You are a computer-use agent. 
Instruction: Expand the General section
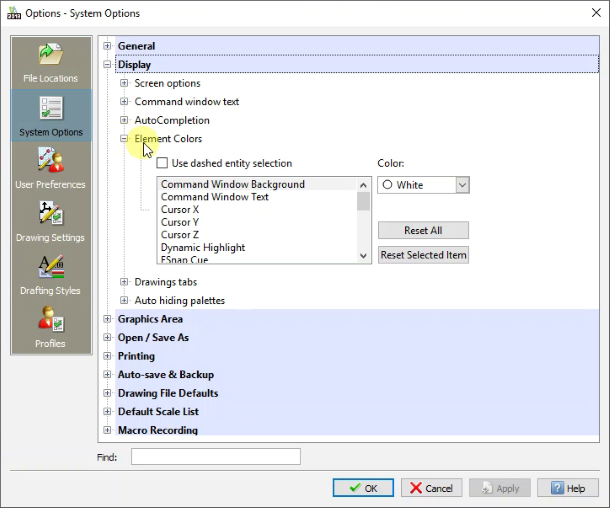pos(107,46)
